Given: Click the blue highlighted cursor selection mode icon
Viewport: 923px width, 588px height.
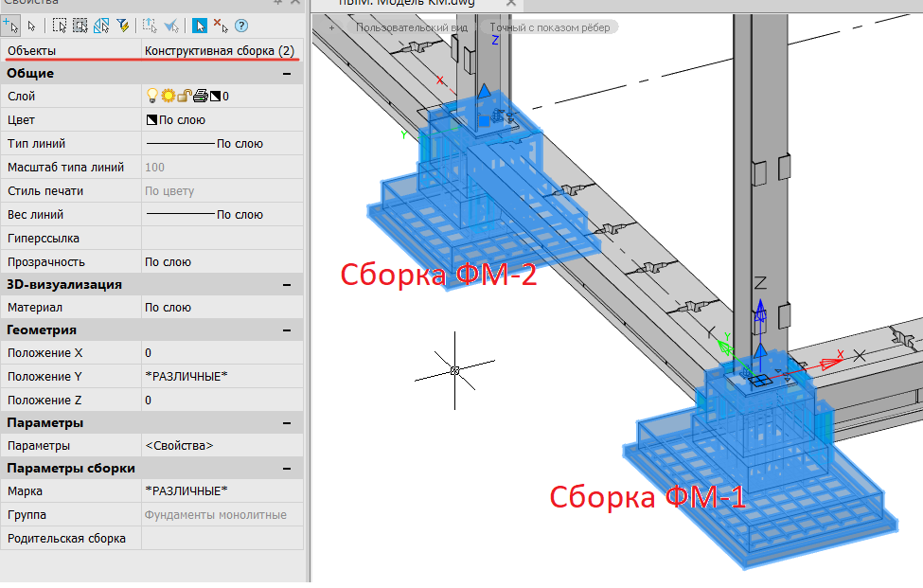Looking at the screenshot, I should [x=199, y=26].
